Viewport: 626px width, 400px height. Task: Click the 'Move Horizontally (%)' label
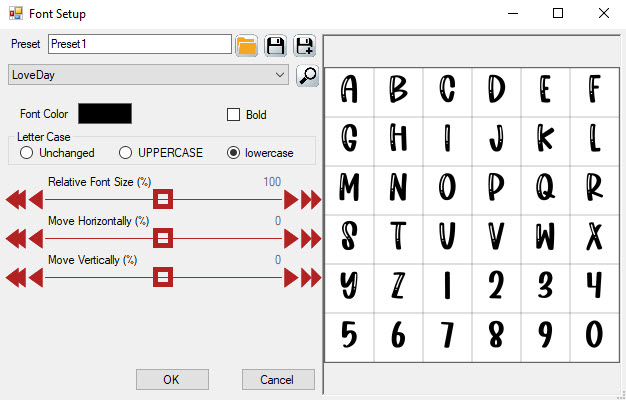click(x=98, y=221)
